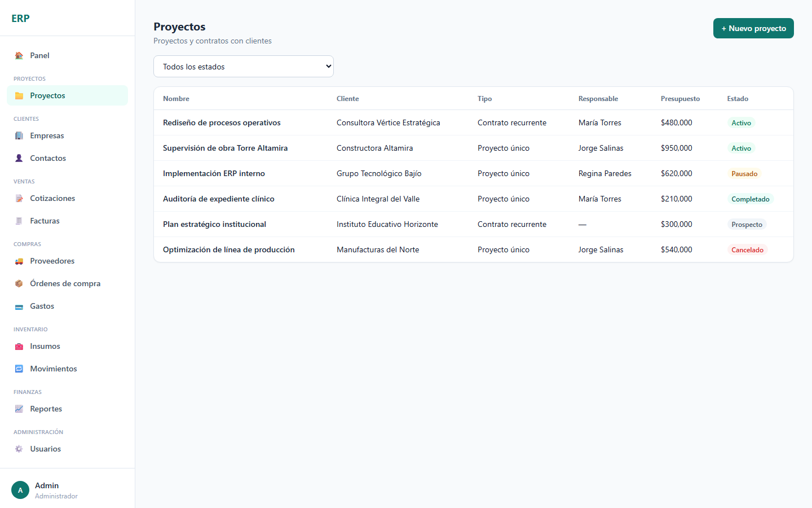Open the Implementación ERP interno row

(474, 173)
